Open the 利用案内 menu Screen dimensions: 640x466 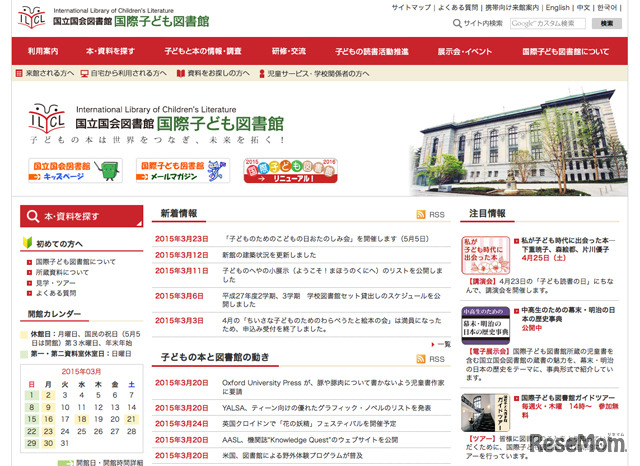[43, 51]
